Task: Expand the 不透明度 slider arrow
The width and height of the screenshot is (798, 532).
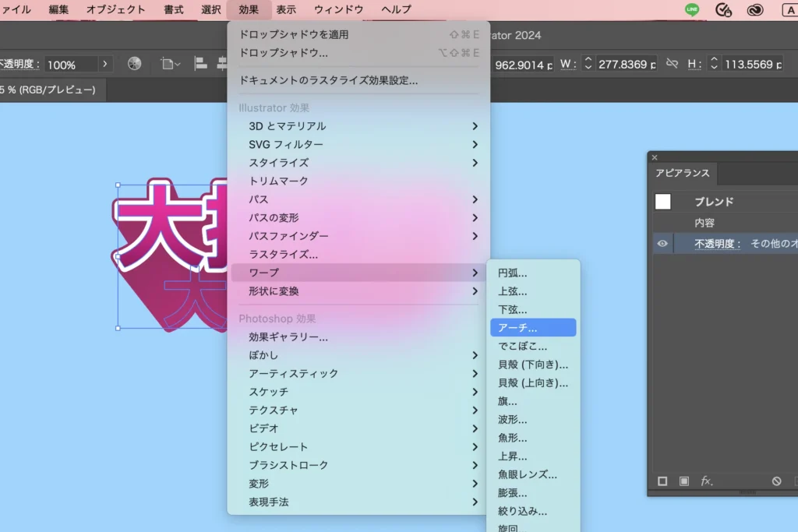Action: tap(105, 64)
